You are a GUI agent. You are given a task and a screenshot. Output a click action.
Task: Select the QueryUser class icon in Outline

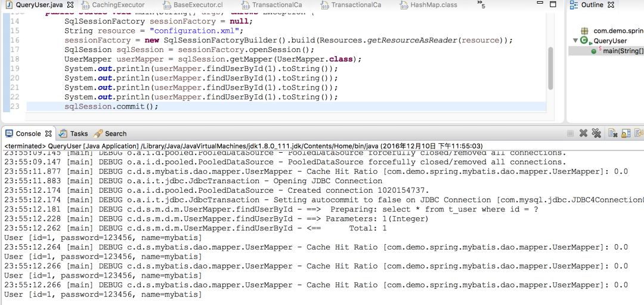click(584, 41)
